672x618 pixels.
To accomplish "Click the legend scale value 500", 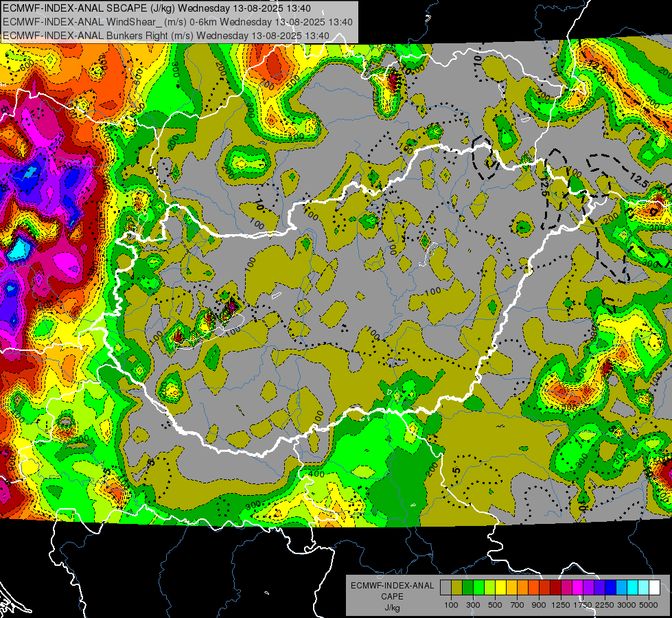I will pyautogui.click(x=495, y=605).
